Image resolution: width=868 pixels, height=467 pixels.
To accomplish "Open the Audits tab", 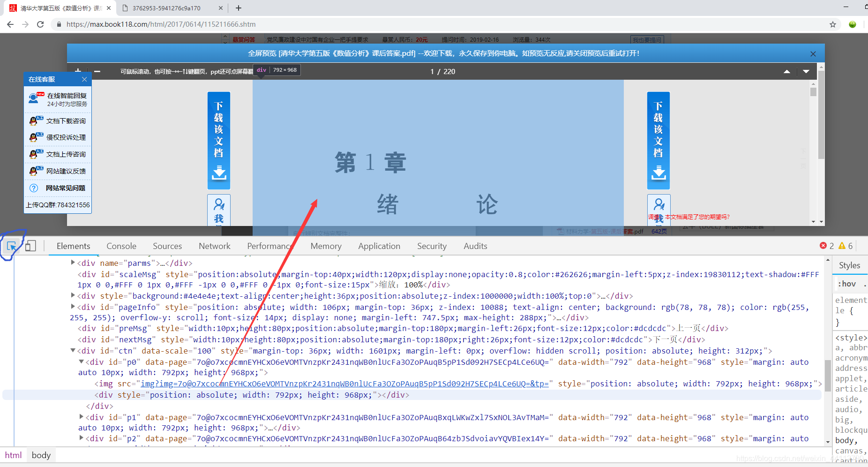I will pos(475,246).
